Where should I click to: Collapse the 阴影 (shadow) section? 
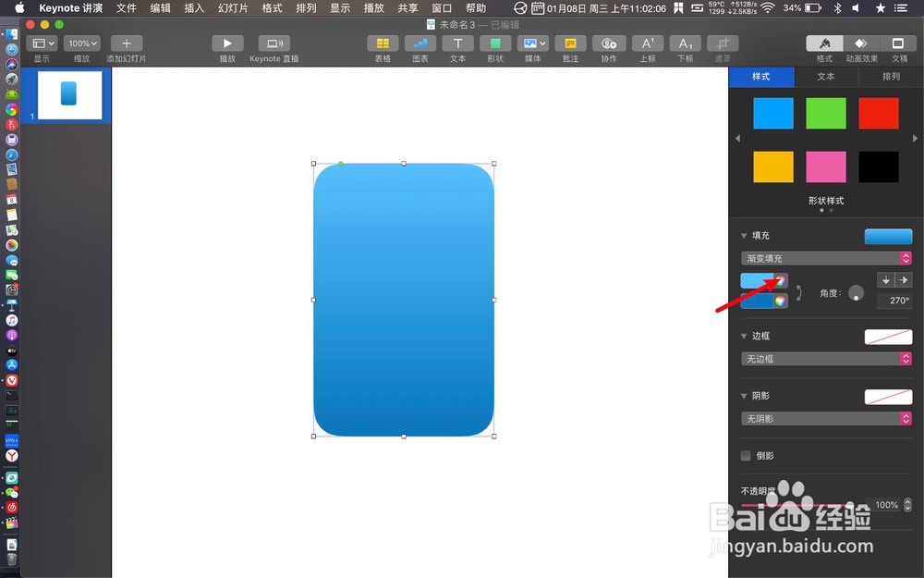pos(744,396)
